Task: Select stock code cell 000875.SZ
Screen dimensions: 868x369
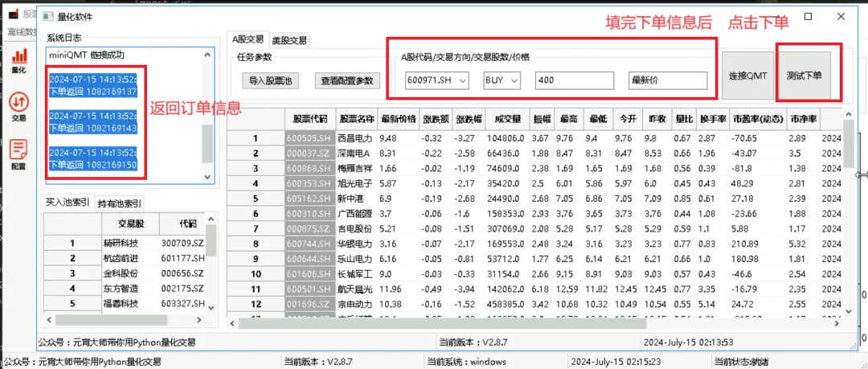Action: 310,228
